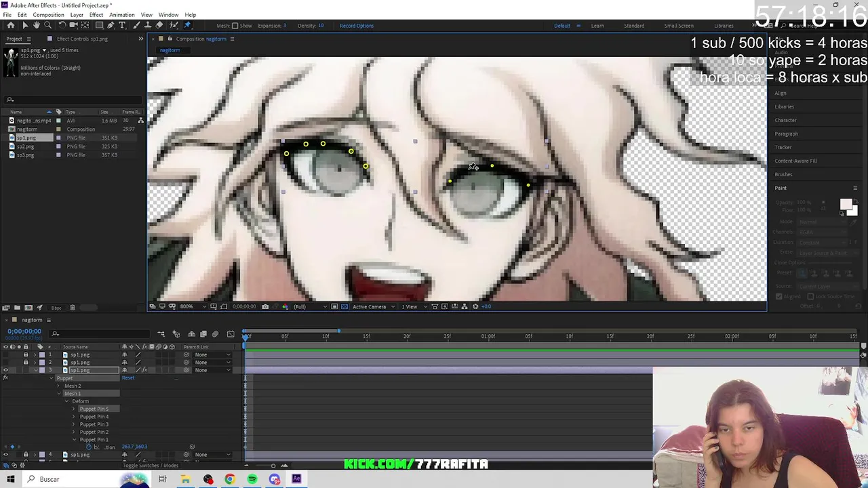Image resolution: width=868 pixels, height=488 pixels.
Task: Select the Type tool
Action: (122, 25)
